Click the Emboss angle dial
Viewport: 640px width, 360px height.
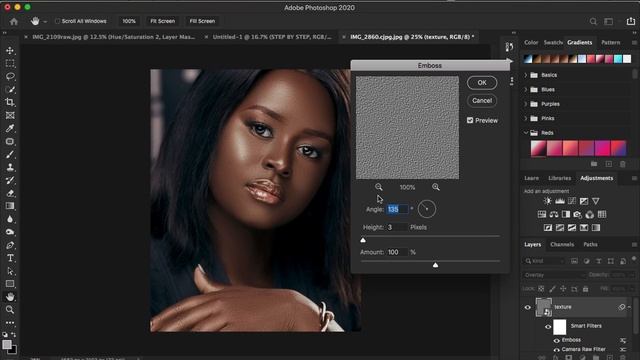coord(427,209)
